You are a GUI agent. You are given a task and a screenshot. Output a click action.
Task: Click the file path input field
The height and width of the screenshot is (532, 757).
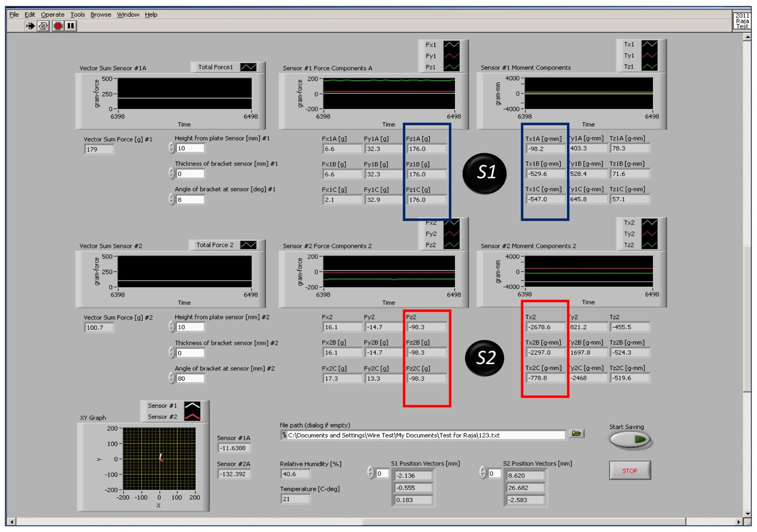[425, 435]
